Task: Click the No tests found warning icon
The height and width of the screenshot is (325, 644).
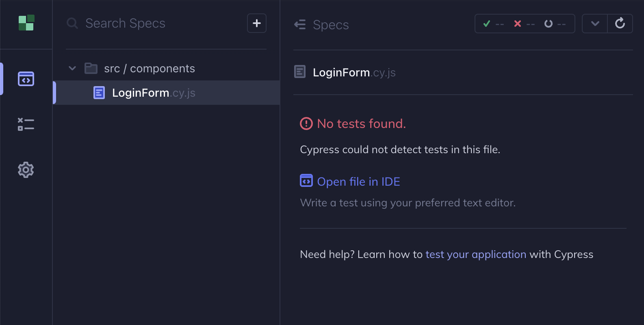Action: click(306, 123)
